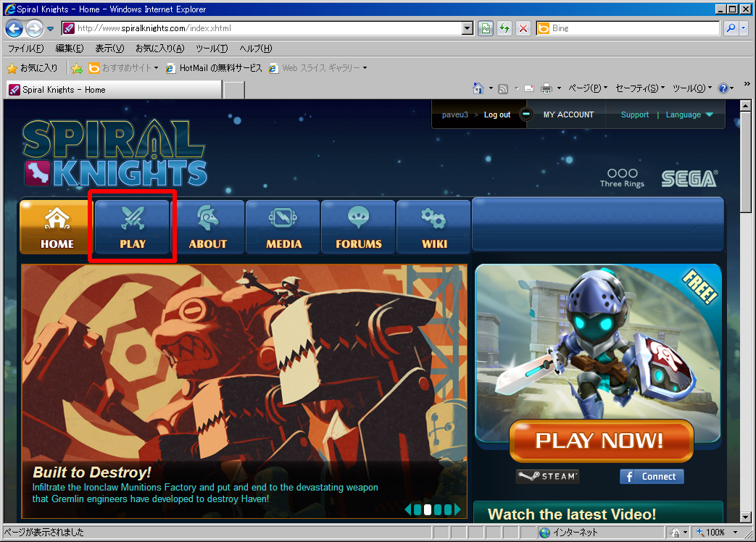Screen dimensions: 756x542
Task: Click the page scrollbar down arrow
Action: tap(745, 517)
